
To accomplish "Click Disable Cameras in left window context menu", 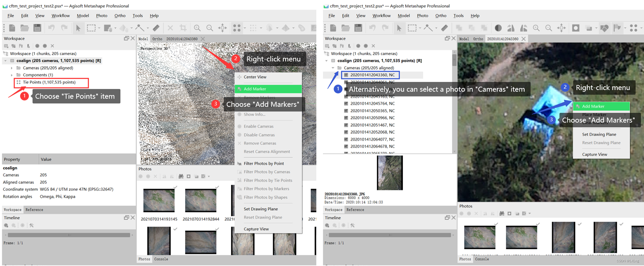I will 259,135.
